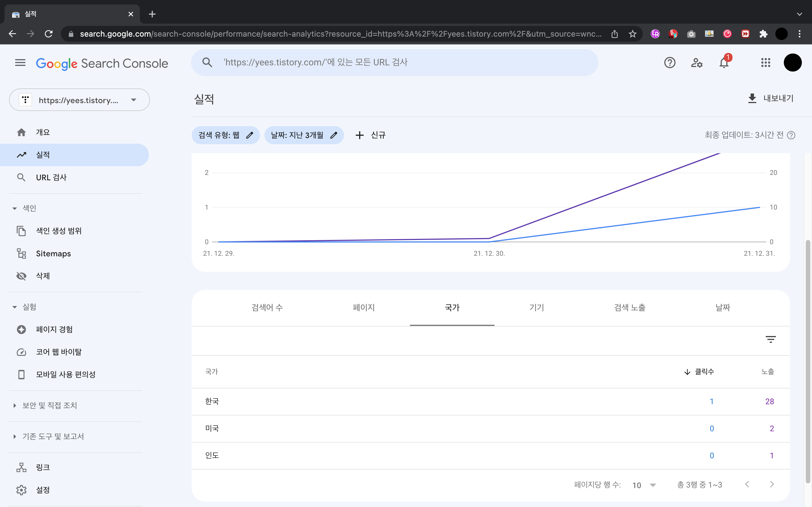
Task: Open the help question mark icon
Action: click(x=669, y=63)
